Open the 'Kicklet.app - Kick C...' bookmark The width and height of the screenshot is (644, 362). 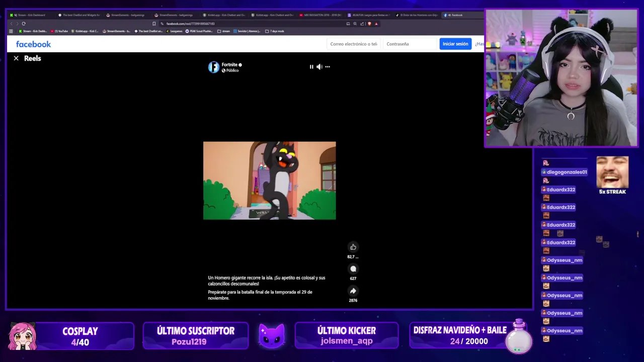(x=85, y=31)
